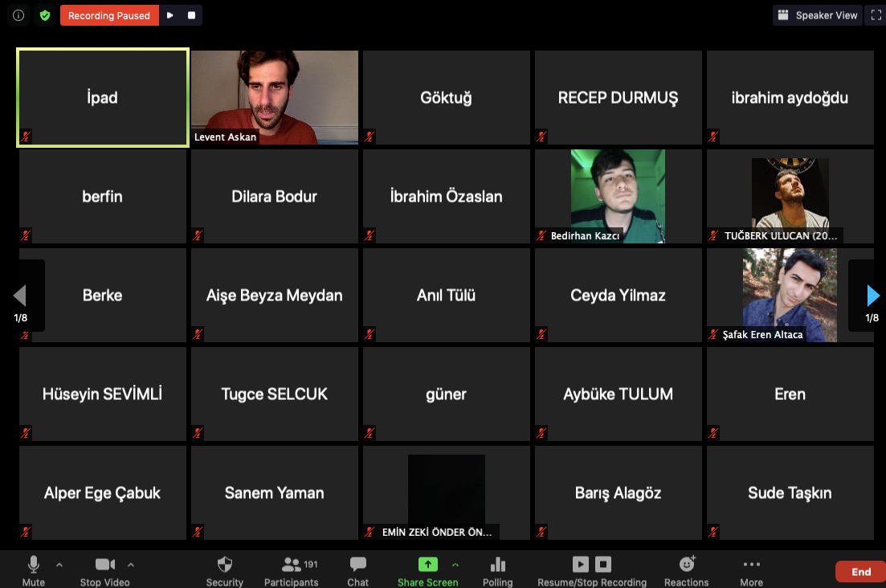The image size is (886, 588).
Task: Select Bedirhan Kazcı's video tile
Action: point(619,197)
